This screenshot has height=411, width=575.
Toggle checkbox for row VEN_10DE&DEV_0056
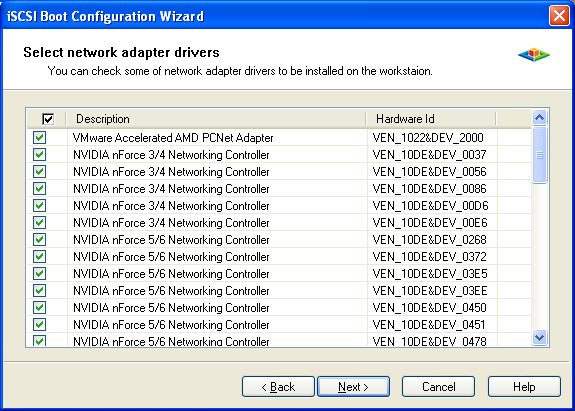(40, 172)
